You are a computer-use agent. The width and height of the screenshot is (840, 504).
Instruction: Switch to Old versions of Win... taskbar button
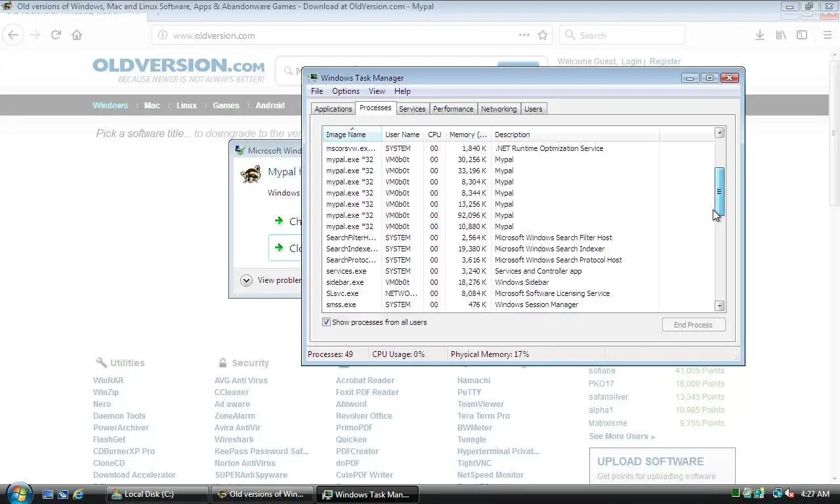pyautogui.click(x=262, y=494)
